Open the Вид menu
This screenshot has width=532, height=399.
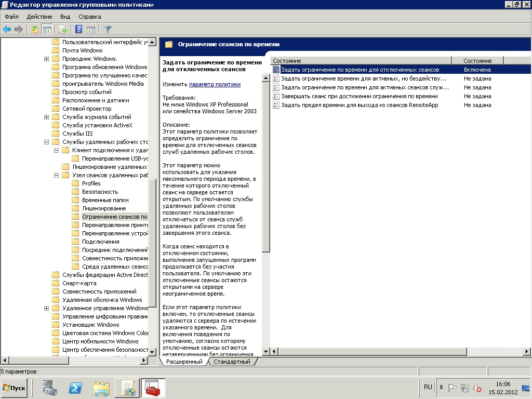[x=65, y=17]
